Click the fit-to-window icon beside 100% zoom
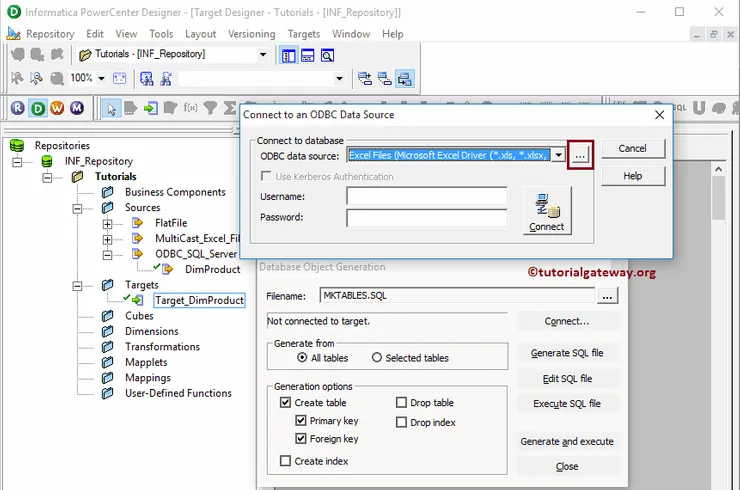 click(119, 78)
